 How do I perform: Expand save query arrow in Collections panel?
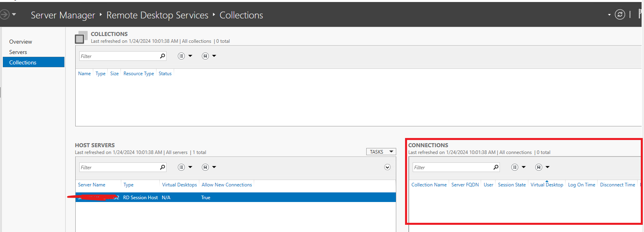click(x=214, y=56)
